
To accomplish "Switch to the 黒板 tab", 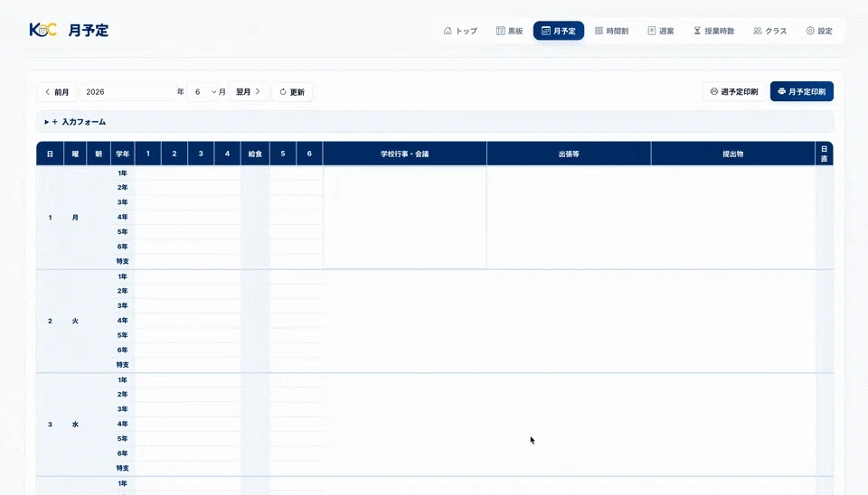I will (x=510, y=31).
